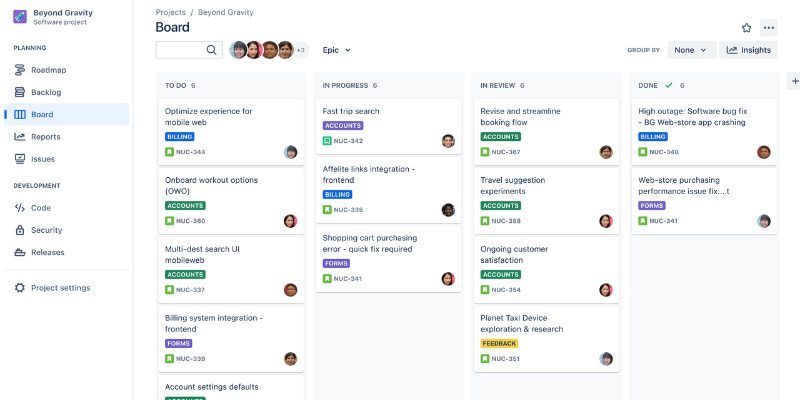The height and width of the screenshot is (400, 800).
Task: Click the board search input field
Action: [x=181, y=50]
